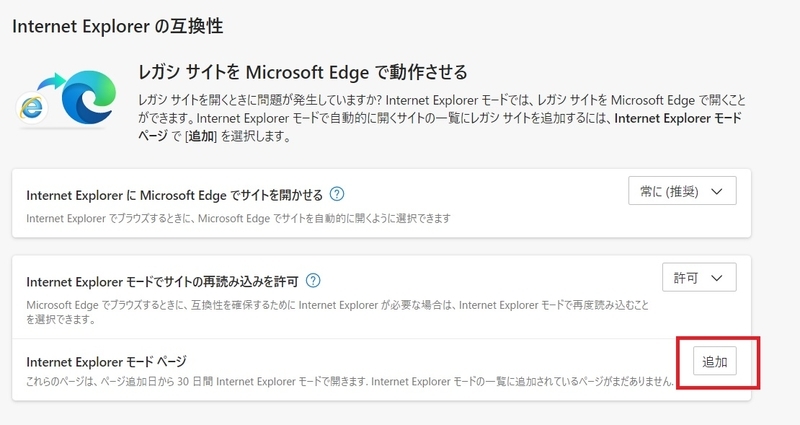
Task: Click chevron arrow on 許可 dropdown
Action: tap(716, 277)
